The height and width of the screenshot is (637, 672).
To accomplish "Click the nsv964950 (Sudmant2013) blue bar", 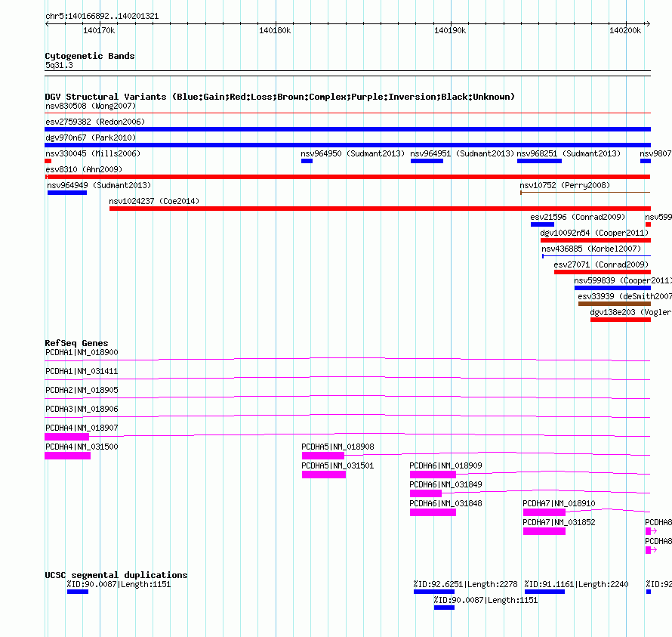I will coord(307,161).
